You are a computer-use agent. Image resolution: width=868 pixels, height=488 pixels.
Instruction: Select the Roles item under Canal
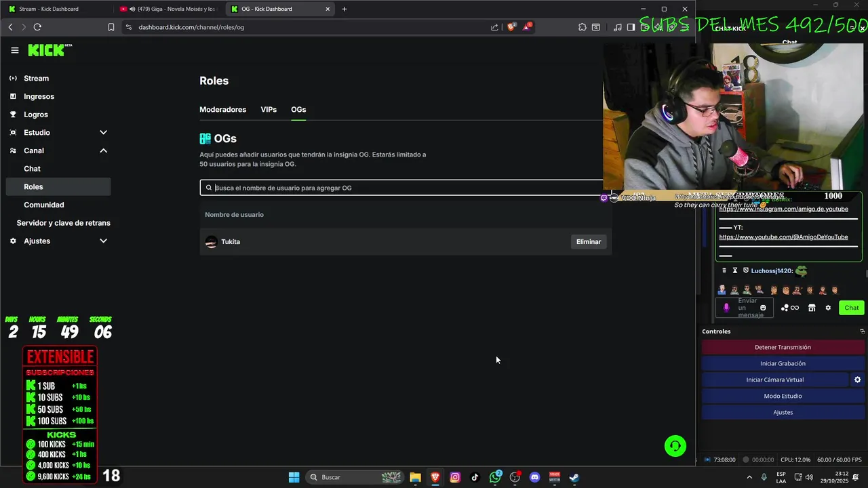tap(58, 187)
